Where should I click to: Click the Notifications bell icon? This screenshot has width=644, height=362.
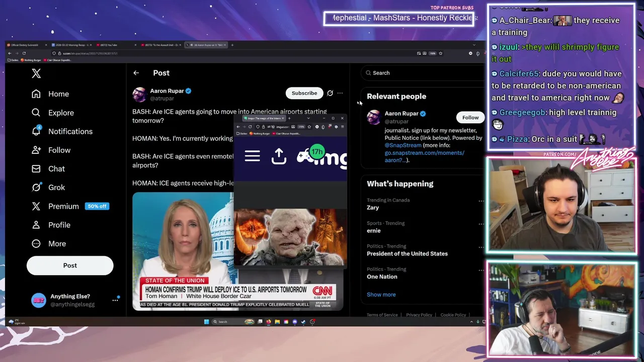36,131
